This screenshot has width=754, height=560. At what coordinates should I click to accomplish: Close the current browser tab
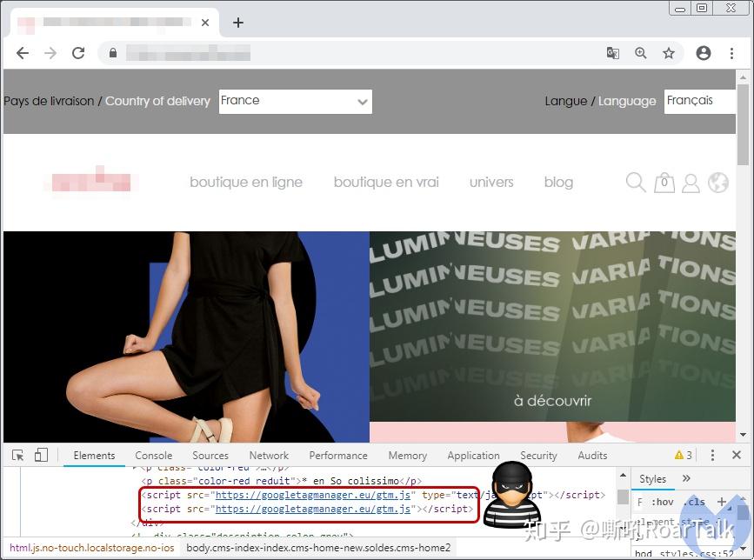pos(205,23)
